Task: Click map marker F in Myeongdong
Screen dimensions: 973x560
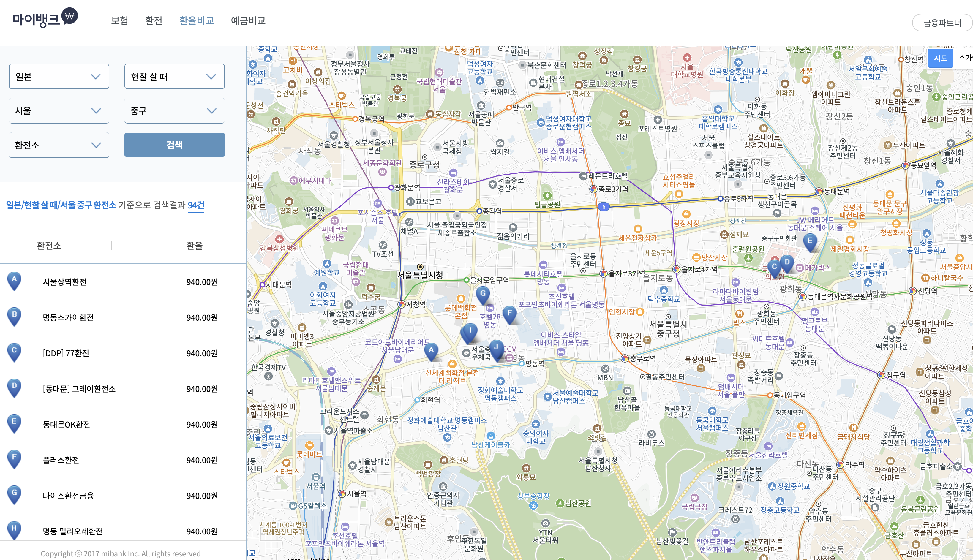Action: pyautogui.click(x=509, y=314)
